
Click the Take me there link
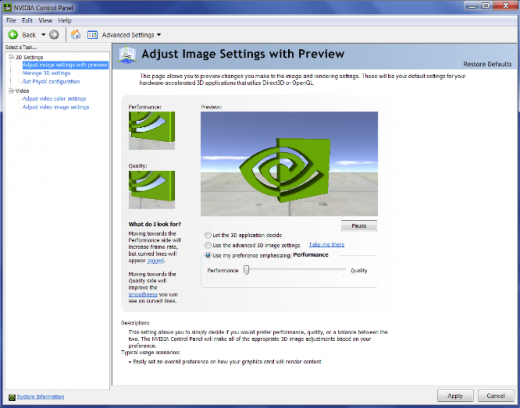pos(327,245)
